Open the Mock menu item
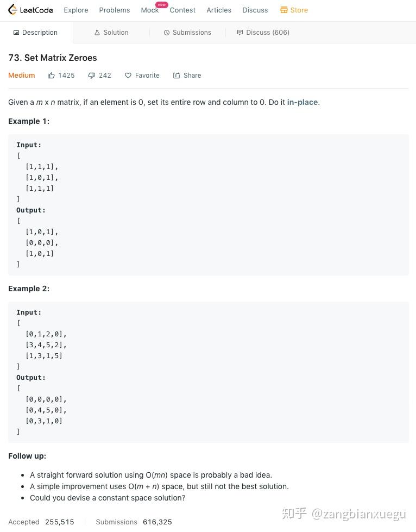 pyautogui.click(x=149, y=10)
